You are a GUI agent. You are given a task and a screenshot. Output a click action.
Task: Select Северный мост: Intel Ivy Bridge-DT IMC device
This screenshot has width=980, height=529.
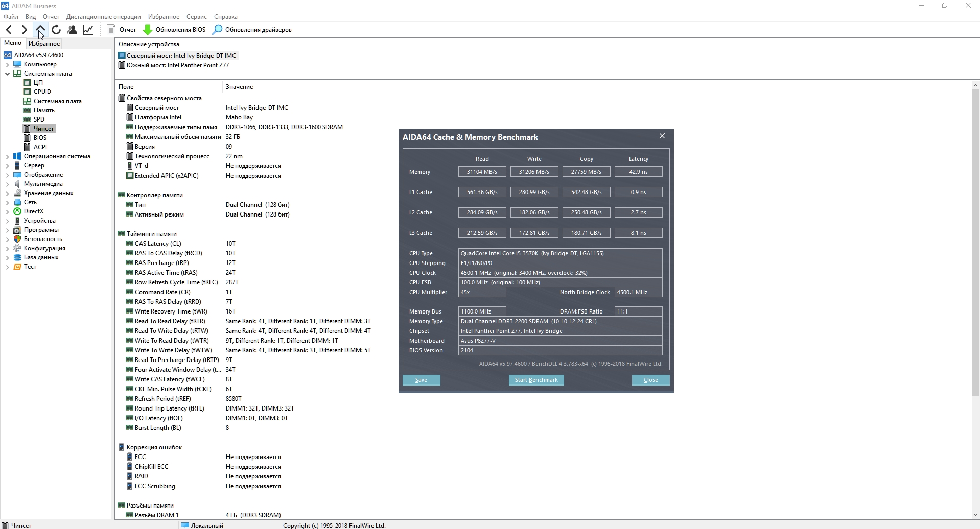pyautogui.click(x=177, y=56)
